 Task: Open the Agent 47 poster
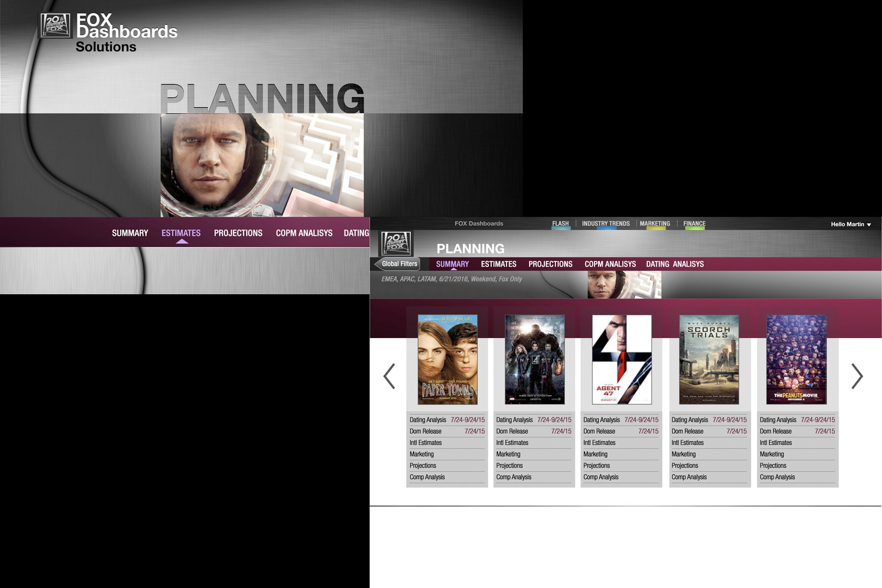pos(622,360)
